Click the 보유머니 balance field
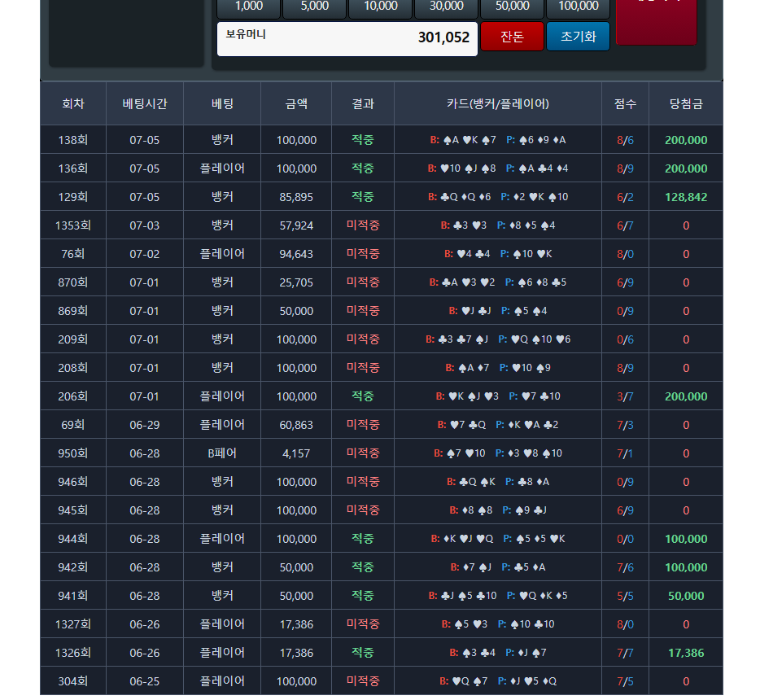Viewport: 760px width, 700px height. [x=347, y=39]
